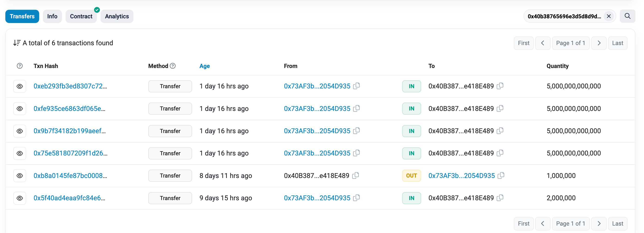The width and height of the screenshot is (644, 233).
Task: Copy From address in 0x75e581807209f1d26 row
Action: click(357, 153)
